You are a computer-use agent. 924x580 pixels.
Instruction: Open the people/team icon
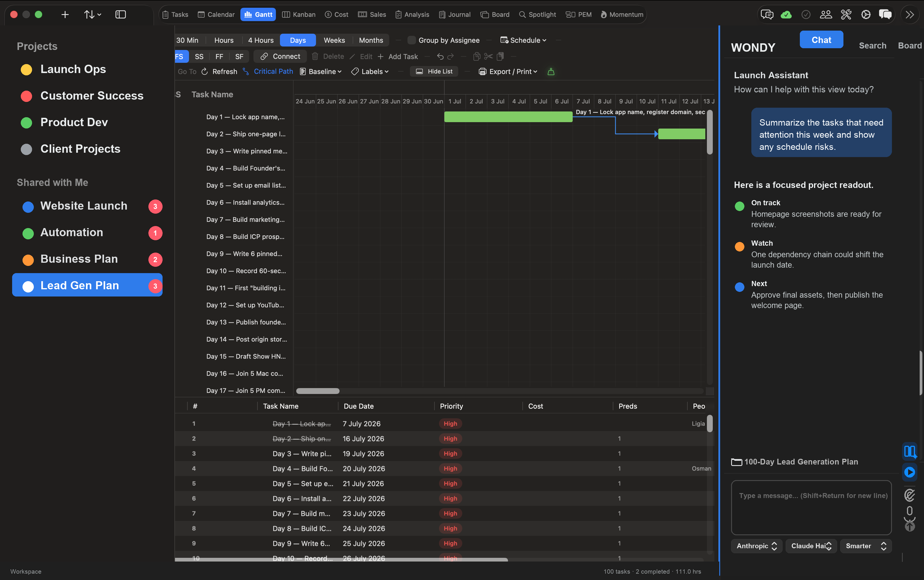[826, 14]
